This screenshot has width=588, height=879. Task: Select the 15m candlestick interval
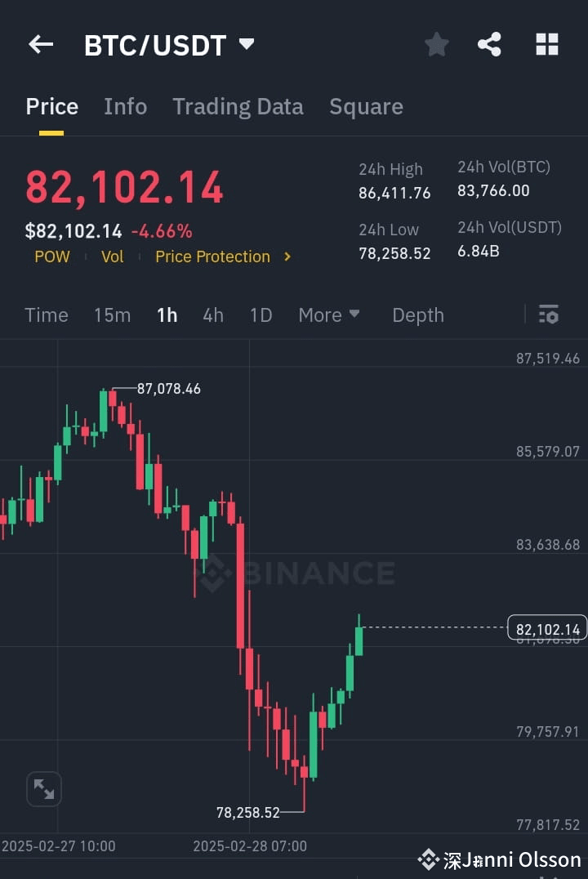[x=112, y=315]
